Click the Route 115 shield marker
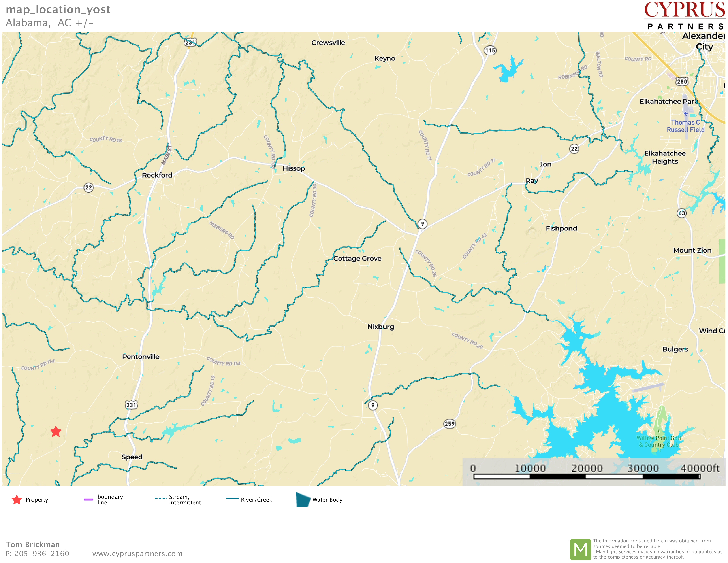The height and width of the screenshot is (563, 728). coord(490,51)
